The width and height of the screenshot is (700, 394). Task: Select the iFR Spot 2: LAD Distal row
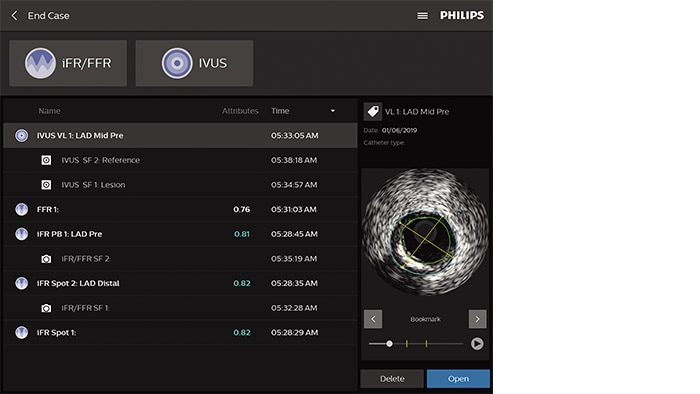(x=180, y=283)
